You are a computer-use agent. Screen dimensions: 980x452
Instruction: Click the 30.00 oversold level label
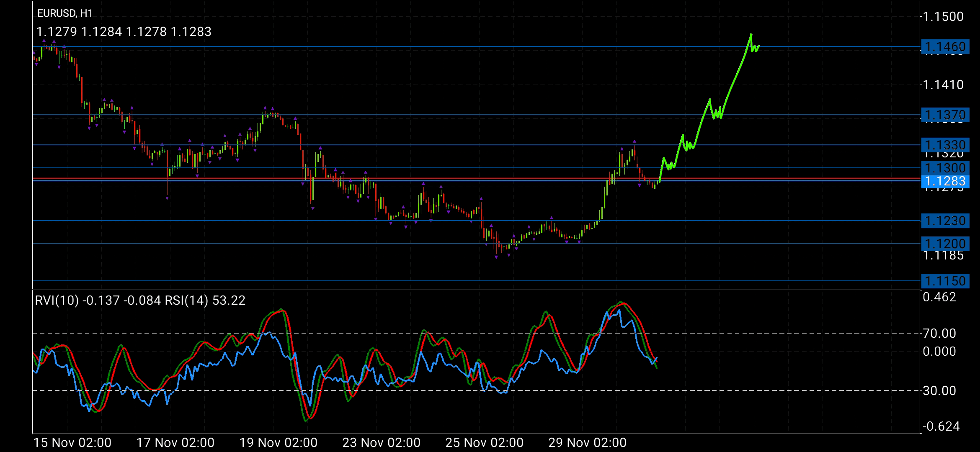pos(939,391)
